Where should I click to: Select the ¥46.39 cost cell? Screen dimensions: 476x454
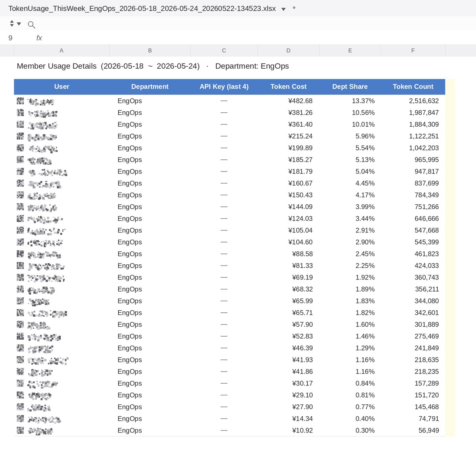point(288,348)
